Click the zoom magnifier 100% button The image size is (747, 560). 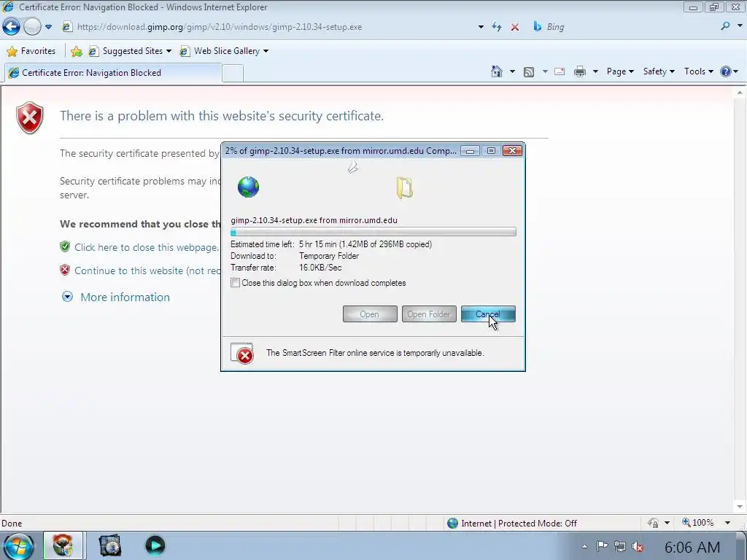pos(697,523)
